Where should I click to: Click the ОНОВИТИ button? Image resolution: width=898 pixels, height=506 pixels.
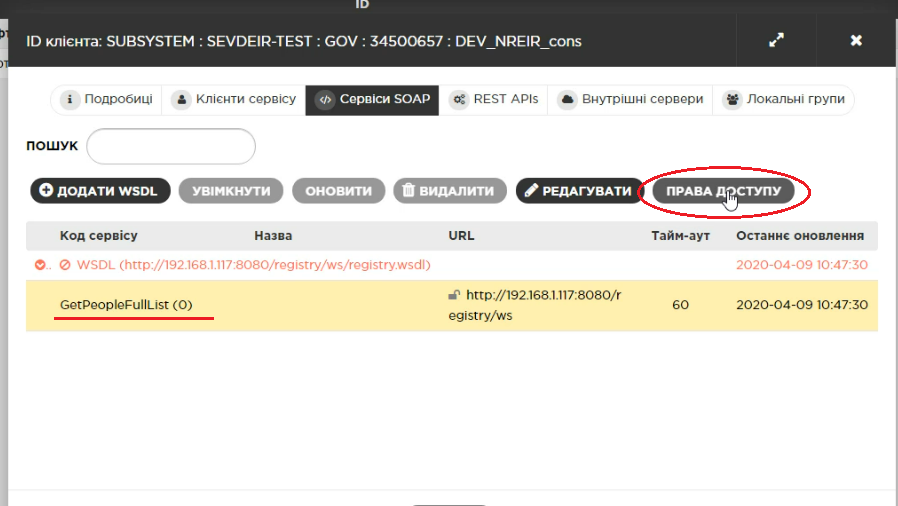[x=338, y=191]
